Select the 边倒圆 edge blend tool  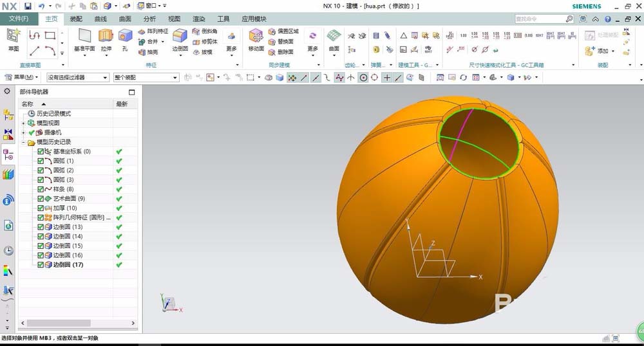[x=180, y=40]
